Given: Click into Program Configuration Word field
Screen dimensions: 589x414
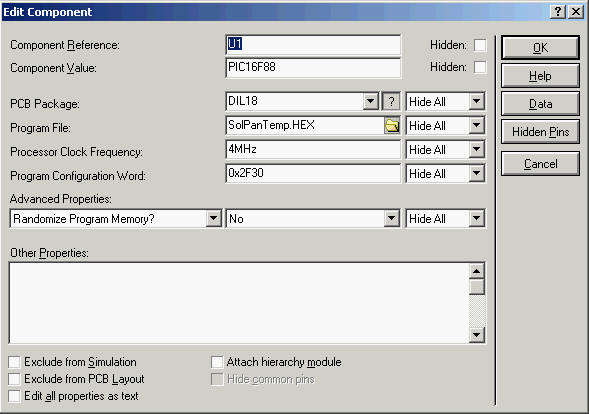Looking at the screenshot, I should point(313,173).
